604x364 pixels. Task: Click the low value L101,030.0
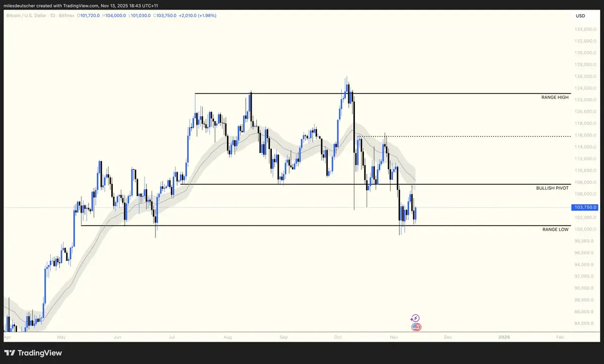coord(139,16)
